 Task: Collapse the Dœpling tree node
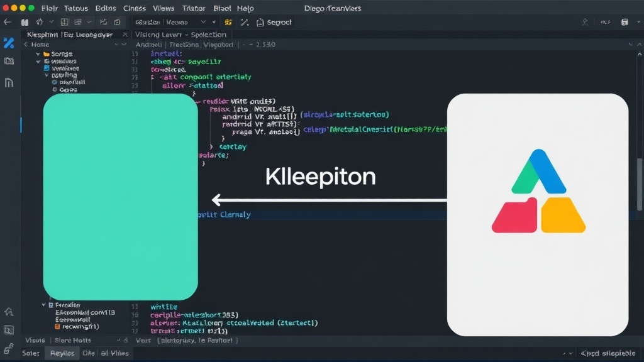(47, 75)
